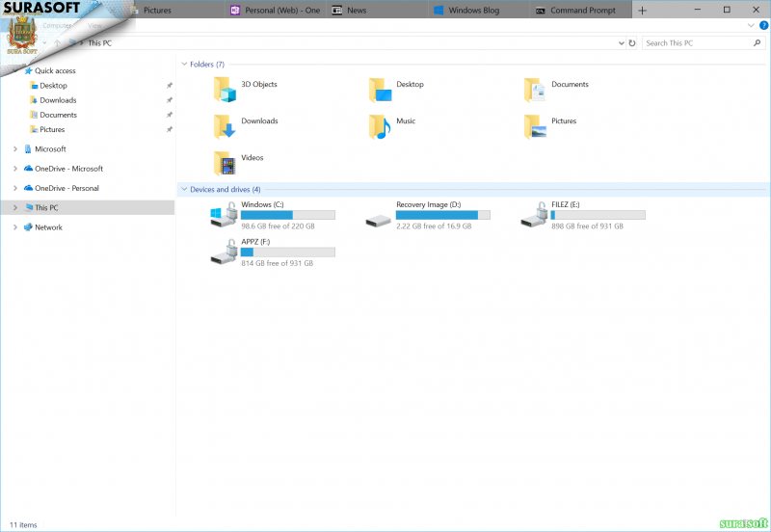Unpin Desktop from Quick access via pin icon

point(170,86)
